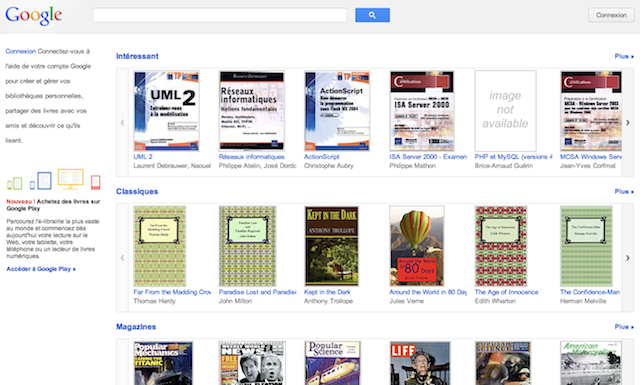Click author text Anthony Trollope
This screenshot has height=385, width=640.
(x=329, y=301)
